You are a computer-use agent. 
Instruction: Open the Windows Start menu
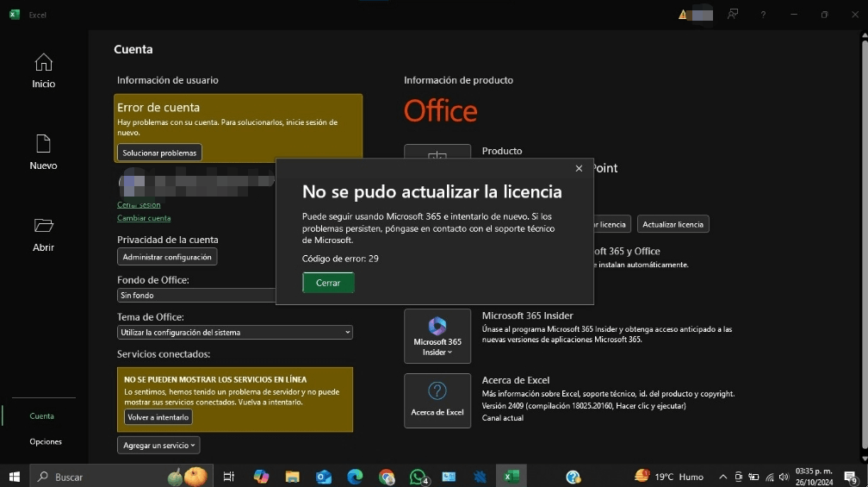click(x=15, y=477)
